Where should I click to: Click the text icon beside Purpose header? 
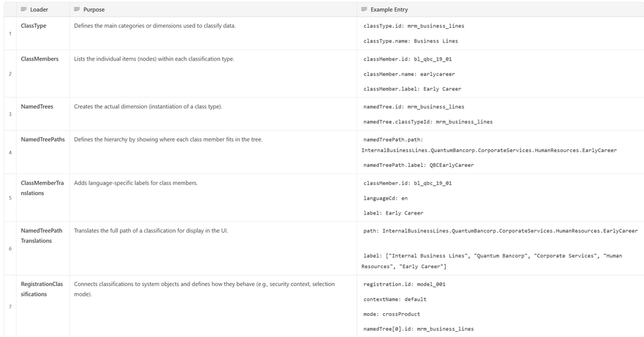click(x=77, y=10)
